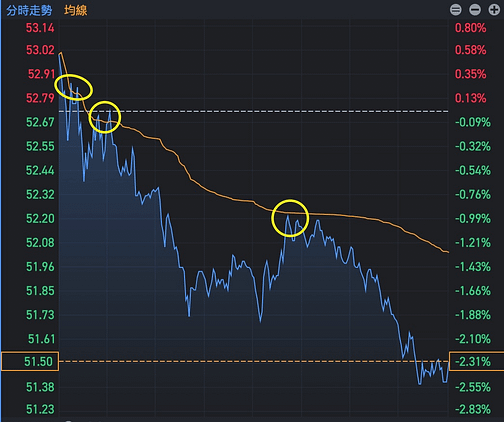The width and height of the screenshot is (504, 422).
Task: Select the 均線 legend label
Action: click(76, 10)
